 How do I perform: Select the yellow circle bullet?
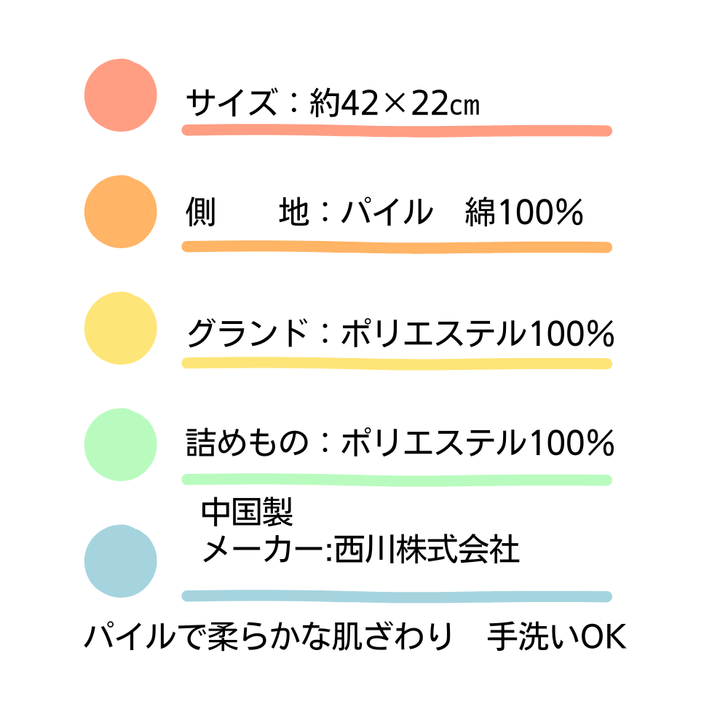pos(120,328)
